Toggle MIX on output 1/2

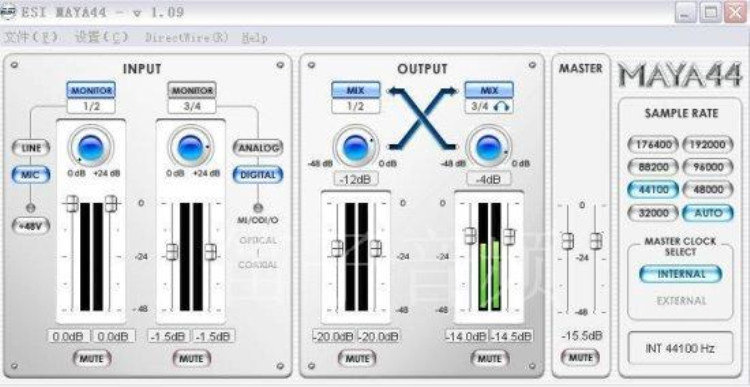tap(356, 90)
